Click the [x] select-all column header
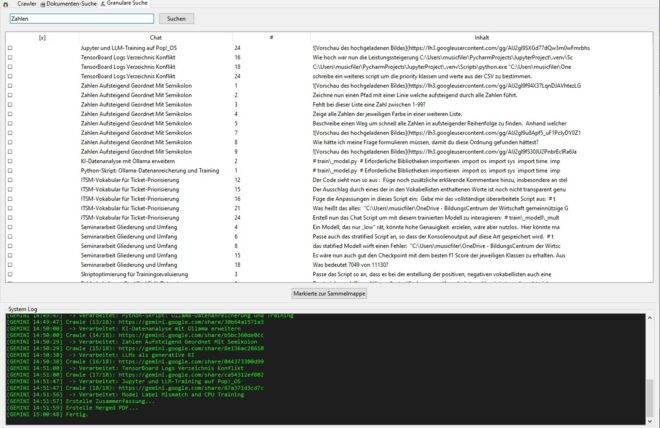 coord(42,37)
